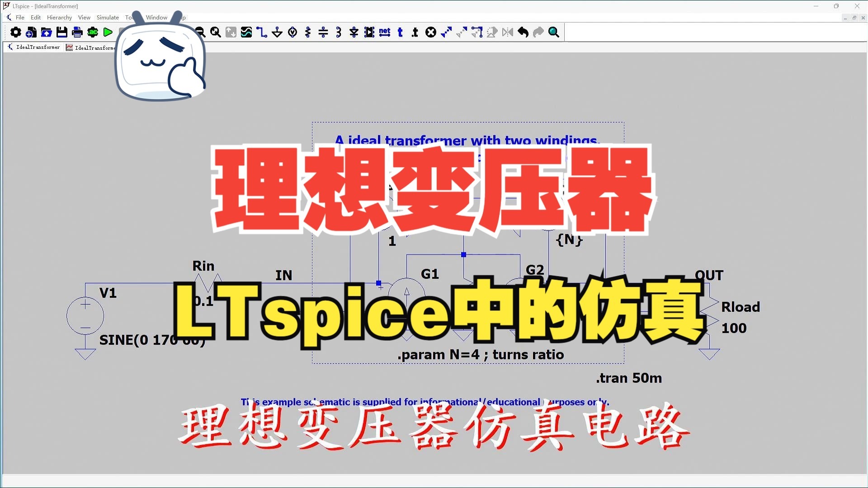Screen dimensions: 868x488
Task: Click the SINE(0 170 60) source value
Action: [152, 340]
